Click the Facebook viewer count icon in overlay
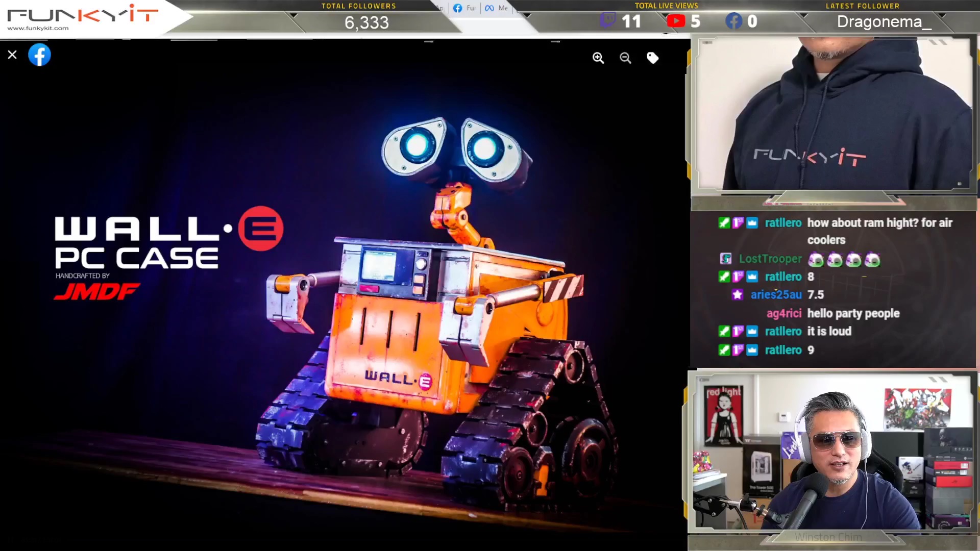 (733, 21)
